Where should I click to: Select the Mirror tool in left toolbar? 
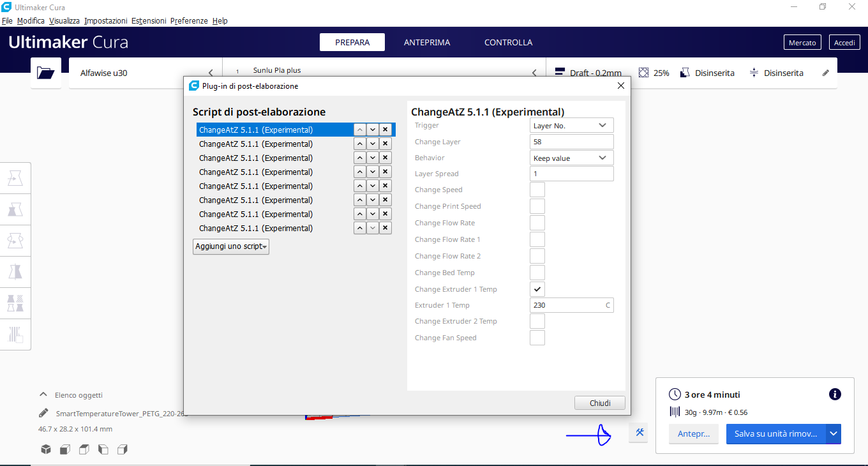tap(15, 273)
